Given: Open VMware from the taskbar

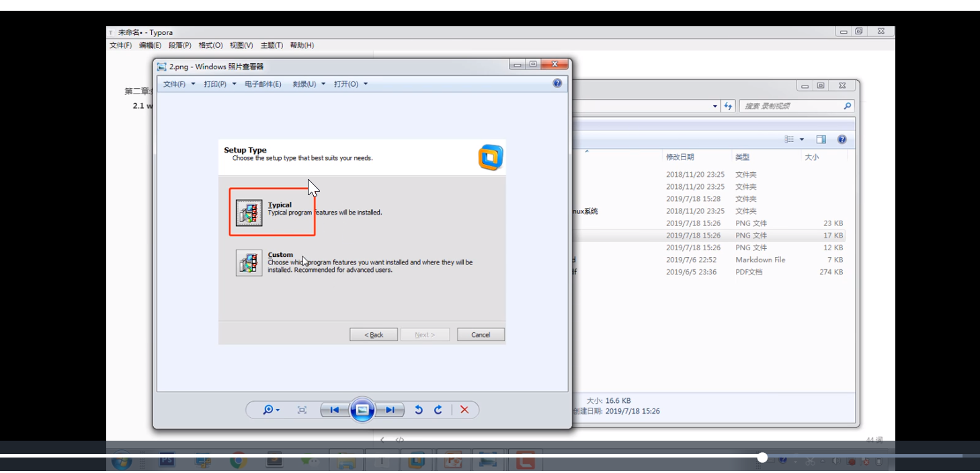Looking at the screenshot, I should (x=417, y=462).
